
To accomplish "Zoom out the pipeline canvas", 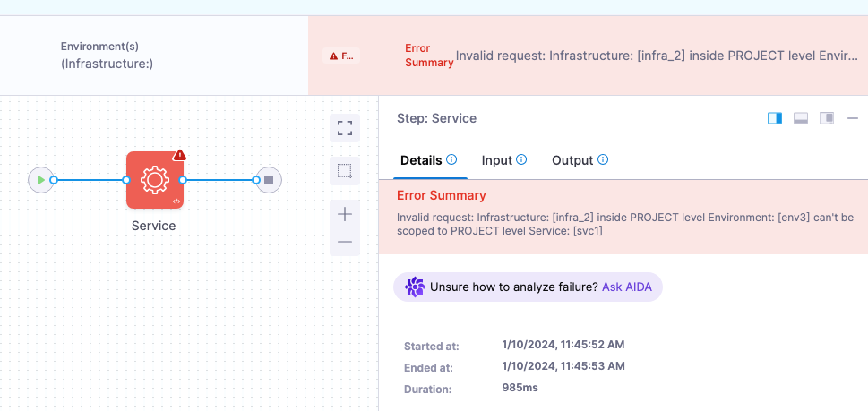I will pos(345,242).
